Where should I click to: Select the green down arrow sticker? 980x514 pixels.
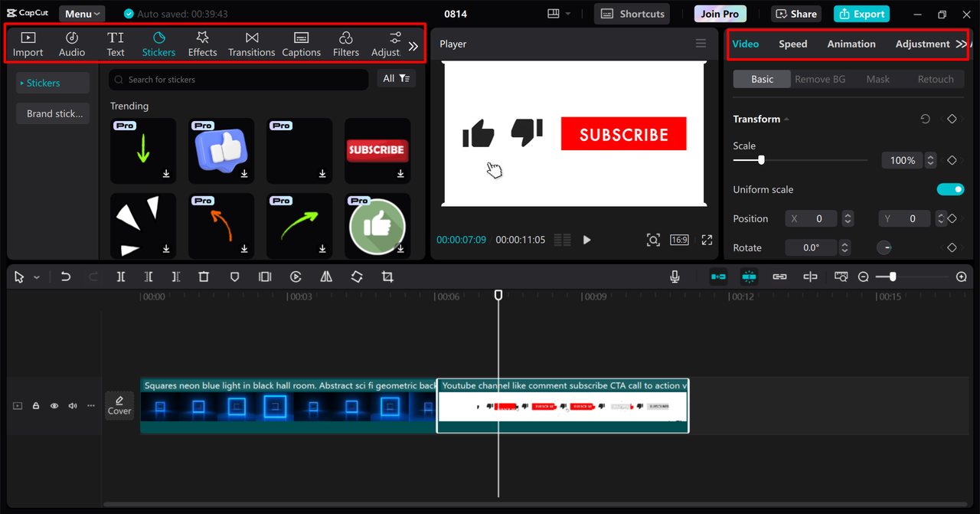click(x=143, y=150)
